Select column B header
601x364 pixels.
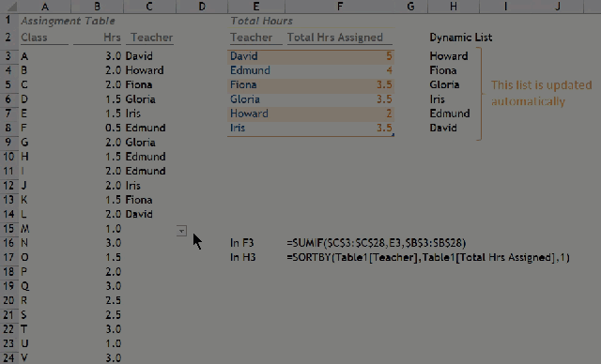(98, 7)
